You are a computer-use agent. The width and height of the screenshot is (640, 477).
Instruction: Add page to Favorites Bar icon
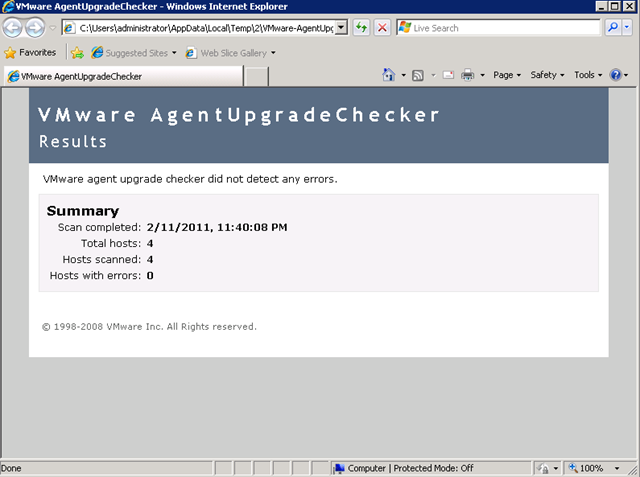[x=77, y=53]
